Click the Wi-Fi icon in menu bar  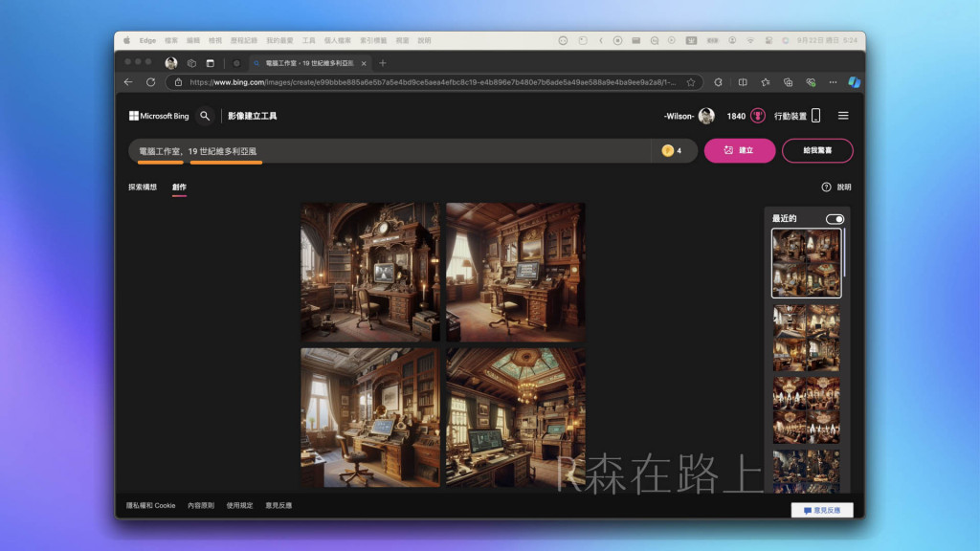(750, 40)
